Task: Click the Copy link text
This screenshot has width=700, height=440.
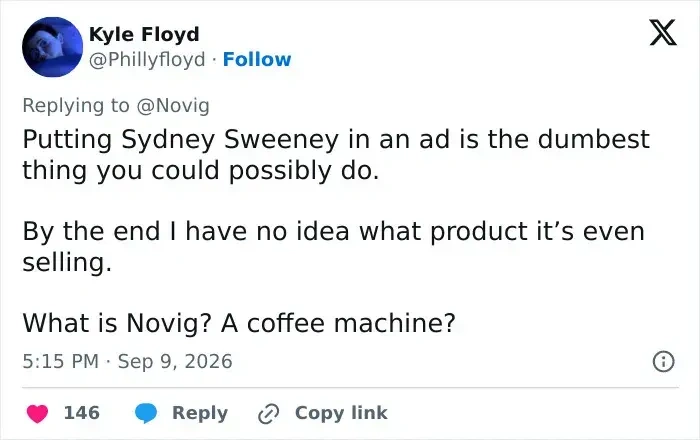Action: [x=341, y=413]
